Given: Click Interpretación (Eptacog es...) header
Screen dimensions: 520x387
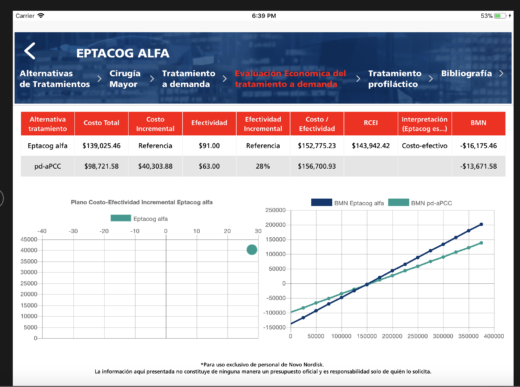Looking at the screenshot, I should click(424, 124).
